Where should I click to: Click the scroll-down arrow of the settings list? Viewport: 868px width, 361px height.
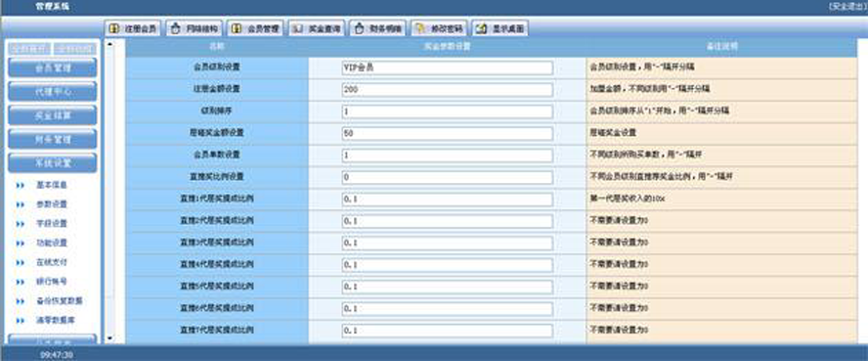click(x=109, y=338)
